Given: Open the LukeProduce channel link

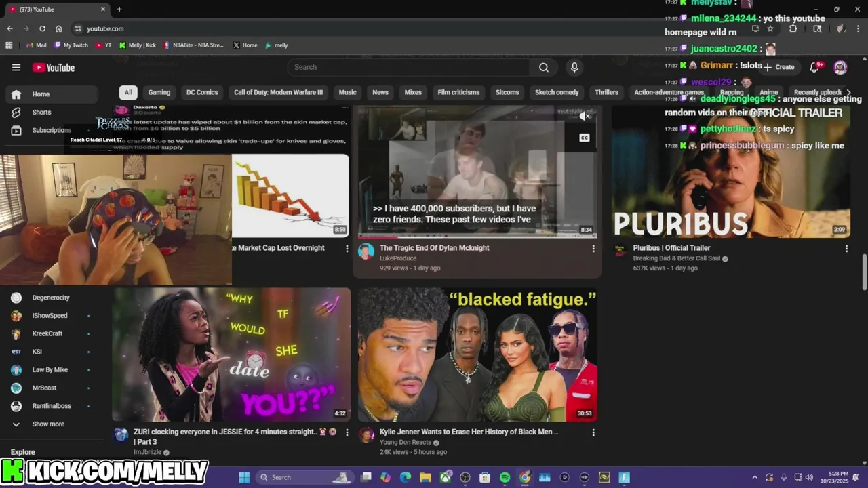Looking at the screenshot, I should click(398, 258).
